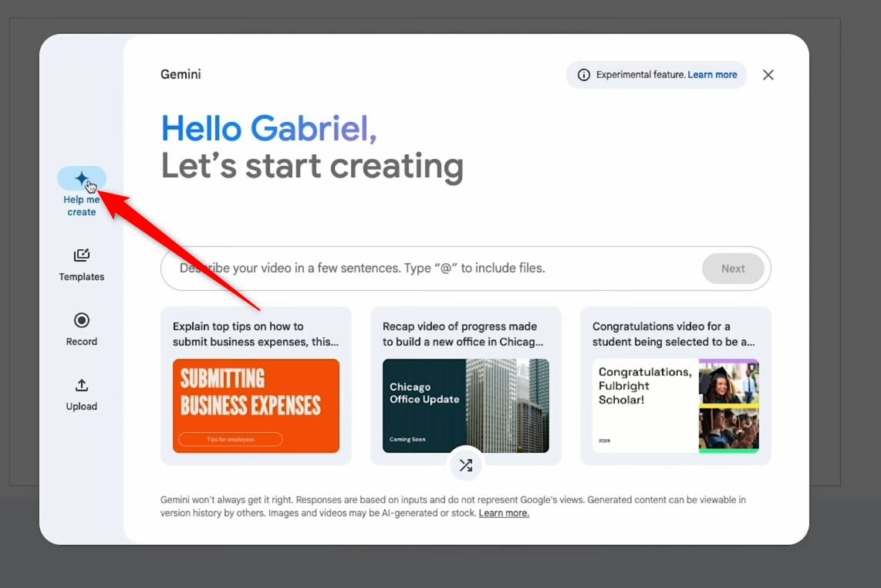Shuffle the prompt suggestions
This screenshot has height=588, width=881.
tap(466, 465)
